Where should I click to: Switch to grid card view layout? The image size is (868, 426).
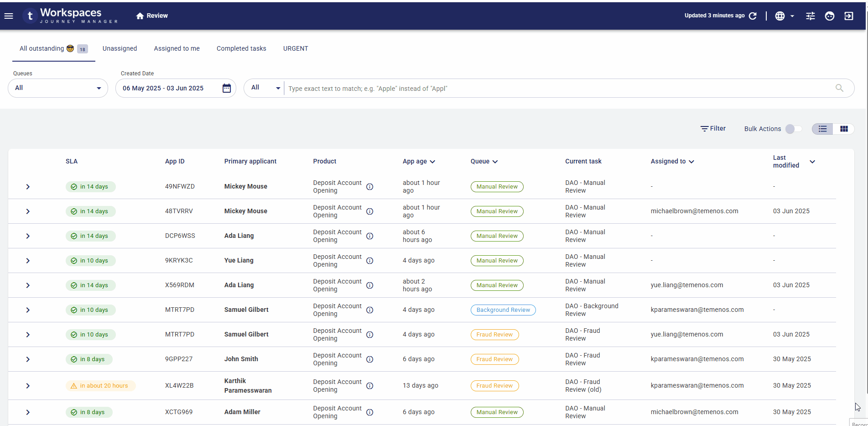pos(844,129)
